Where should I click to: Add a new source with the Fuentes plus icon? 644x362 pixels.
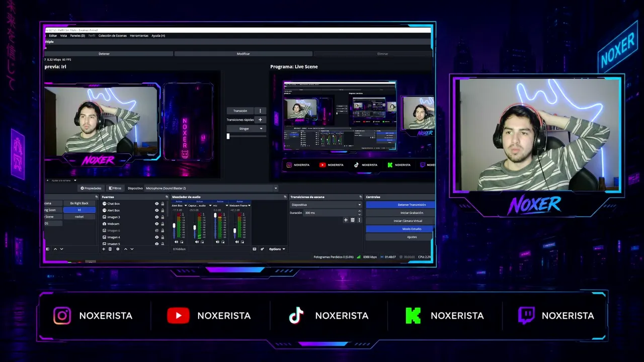(104, 249)
